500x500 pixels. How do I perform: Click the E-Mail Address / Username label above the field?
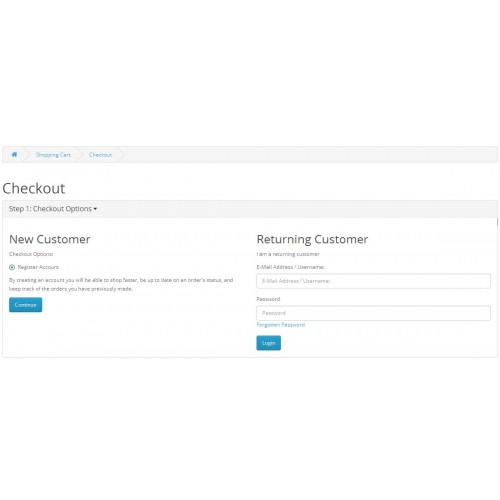(x=290, y=267)
